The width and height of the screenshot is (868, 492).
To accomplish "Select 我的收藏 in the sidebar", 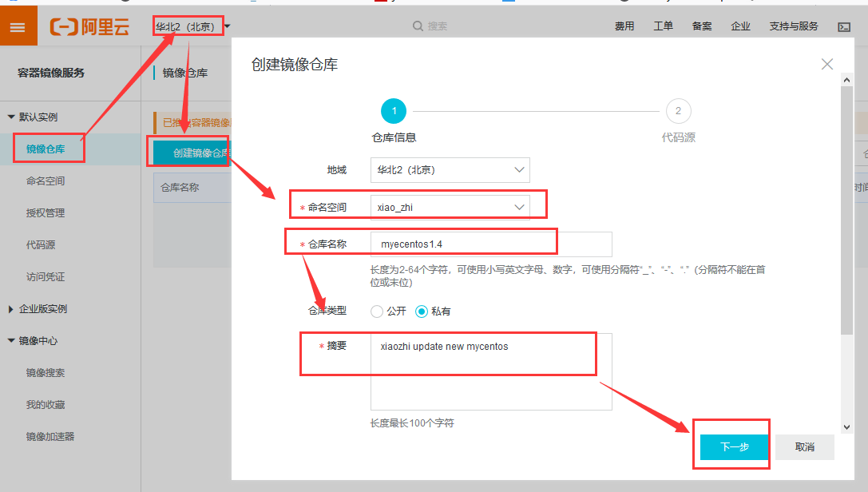I will tap(46, 405).
